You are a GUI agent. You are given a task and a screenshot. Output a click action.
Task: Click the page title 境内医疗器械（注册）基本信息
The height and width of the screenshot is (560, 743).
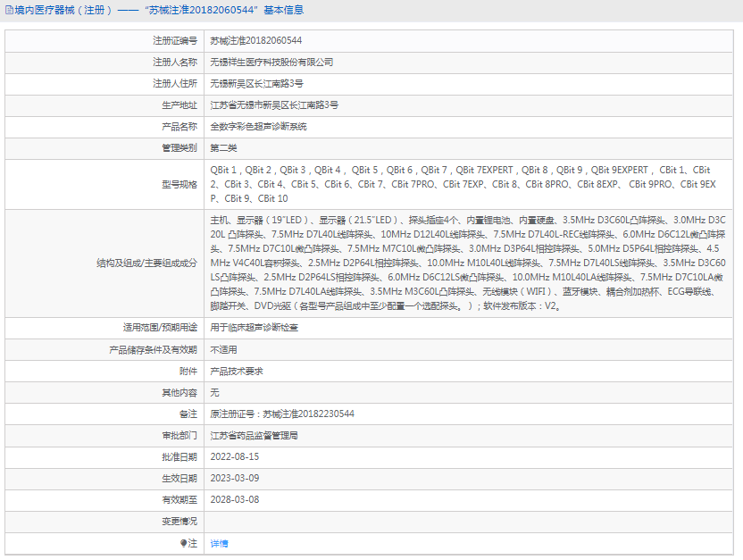[159, 10]
